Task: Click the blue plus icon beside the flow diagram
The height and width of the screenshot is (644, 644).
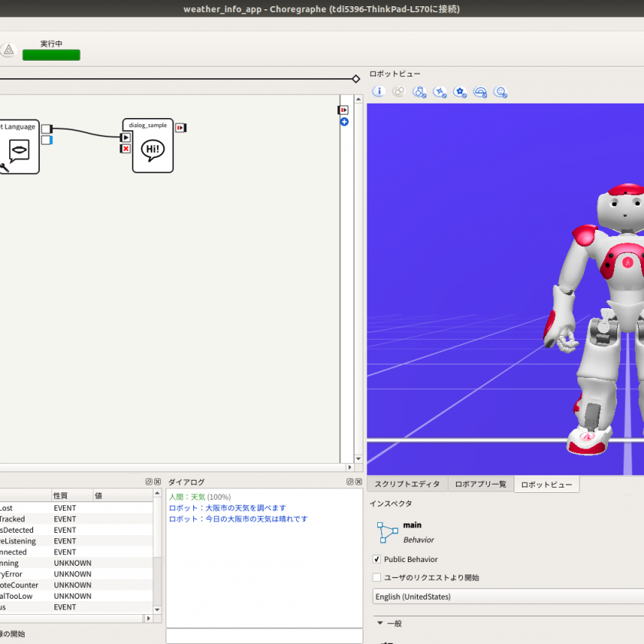Action: (344, 122)
